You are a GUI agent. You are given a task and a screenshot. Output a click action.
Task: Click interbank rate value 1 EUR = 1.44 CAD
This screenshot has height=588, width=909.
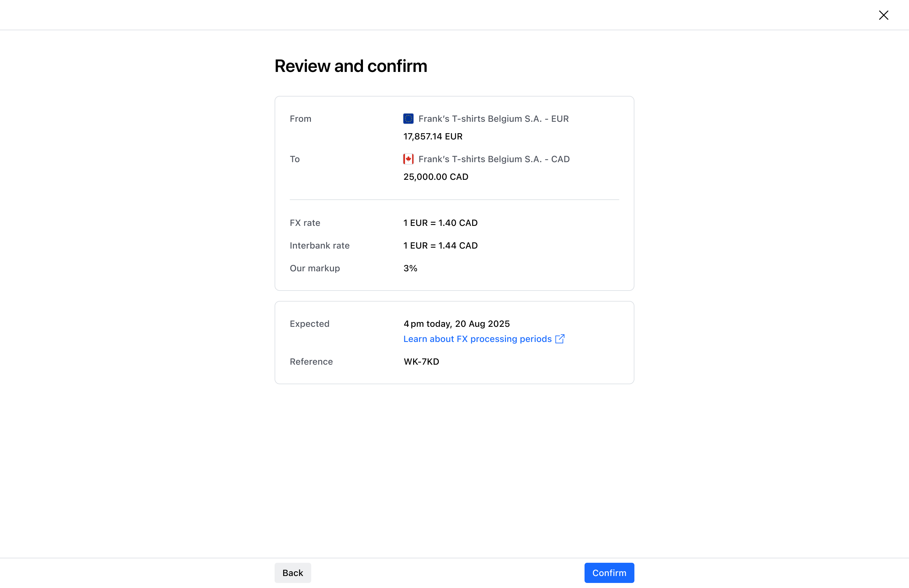coord(440,245)
